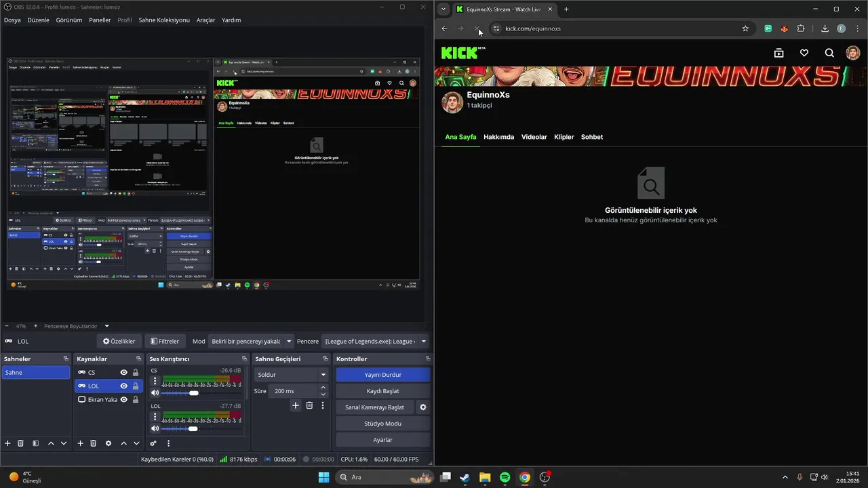Add a scene transition with plus icon
The height and width of the screenshot is (488, 868).
coord(296,405)
